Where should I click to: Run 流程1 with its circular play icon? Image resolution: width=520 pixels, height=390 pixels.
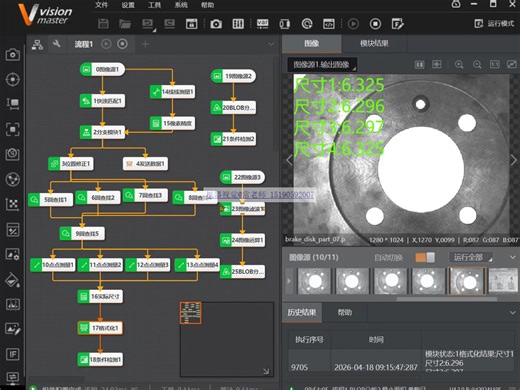(x=106, y=44)
